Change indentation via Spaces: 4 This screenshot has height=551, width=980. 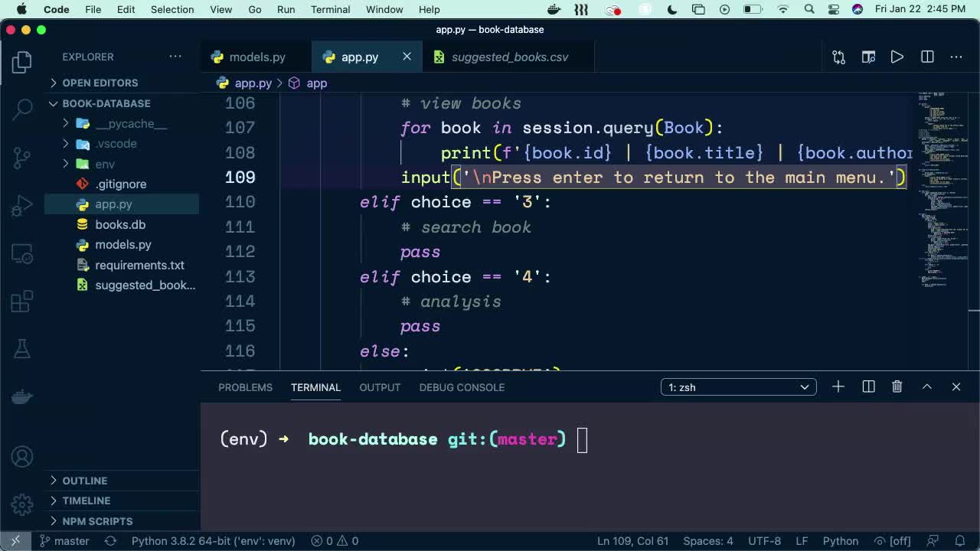pos(707,541)
